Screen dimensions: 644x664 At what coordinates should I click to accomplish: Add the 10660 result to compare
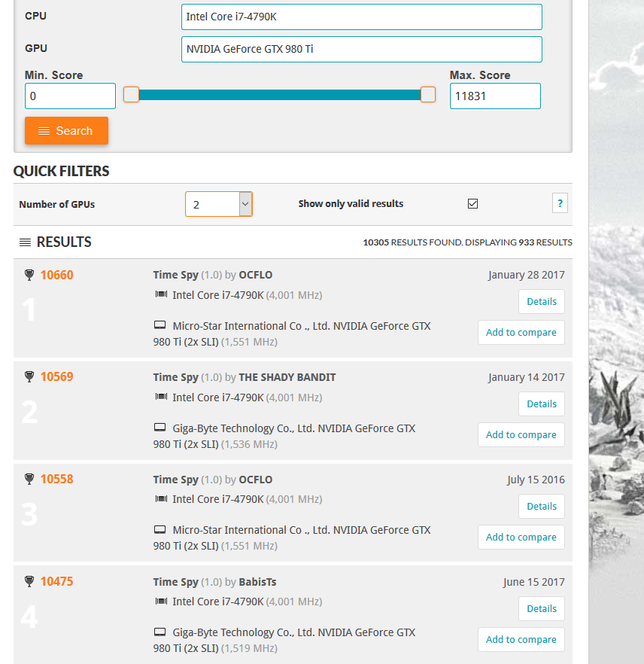coord(521,333)
